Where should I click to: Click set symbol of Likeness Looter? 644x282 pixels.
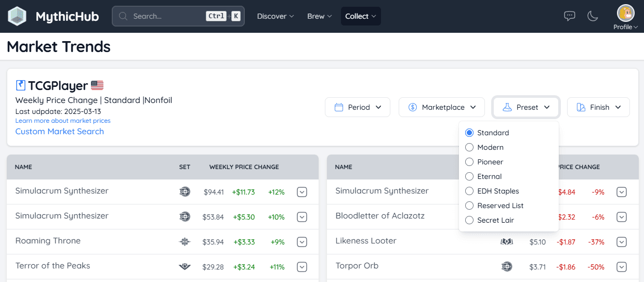coord(507,242)
